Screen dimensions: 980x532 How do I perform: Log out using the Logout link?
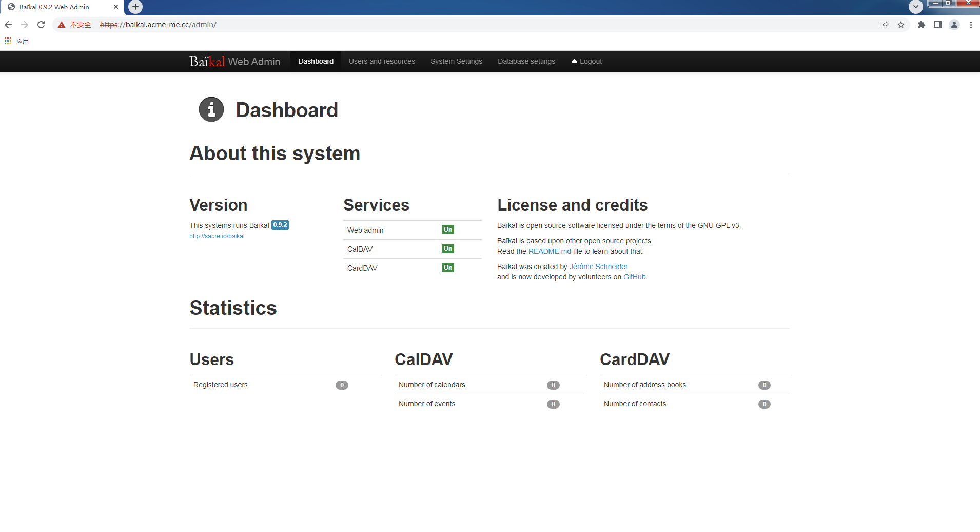coord(586,61)
